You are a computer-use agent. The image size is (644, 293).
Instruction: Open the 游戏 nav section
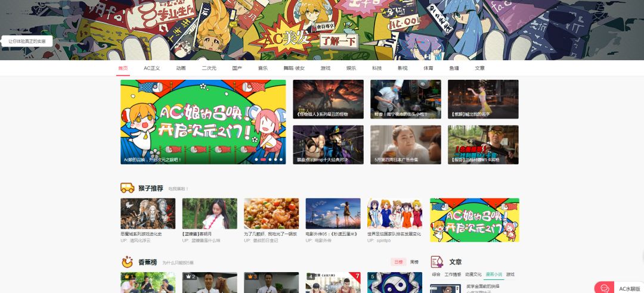pyautogui.click(x=326, y=68)
